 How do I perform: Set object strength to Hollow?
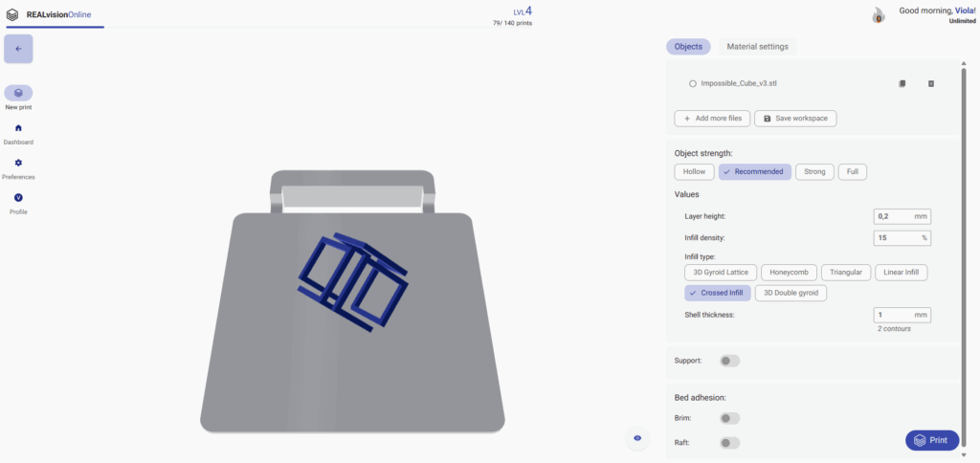pos(695,172)
